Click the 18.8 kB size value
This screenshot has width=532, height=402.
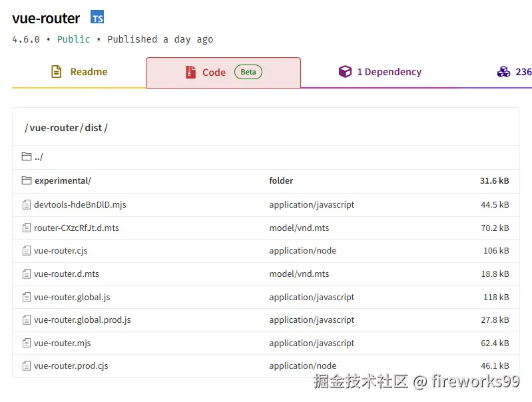tap(495, 274)
